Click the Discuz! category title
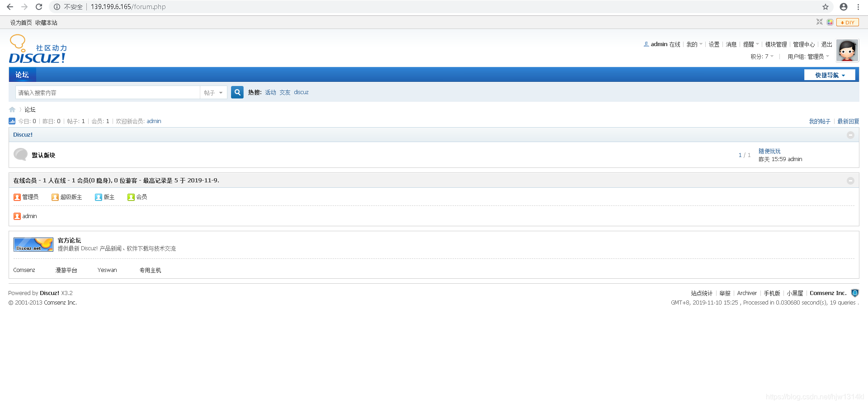Screen dimensions: 868x405 click(x=23, y=135)
